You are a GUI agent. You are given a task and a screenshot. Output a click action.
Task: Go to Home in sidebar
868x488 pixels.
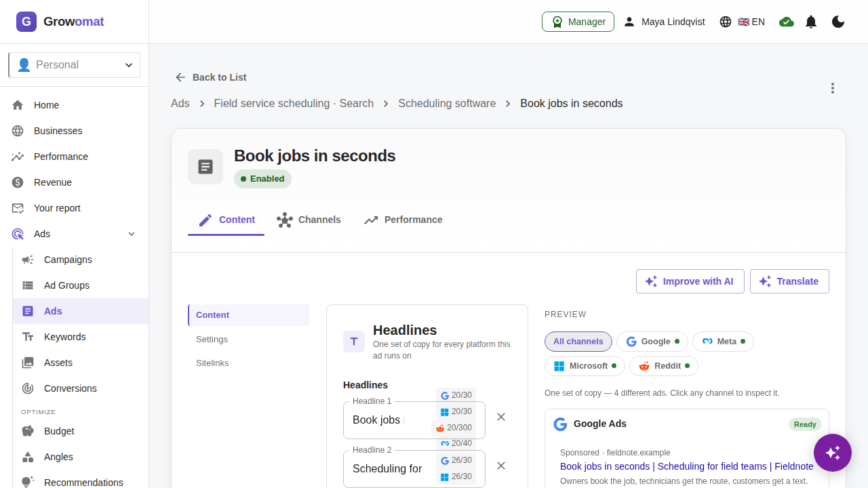(75, 105)
